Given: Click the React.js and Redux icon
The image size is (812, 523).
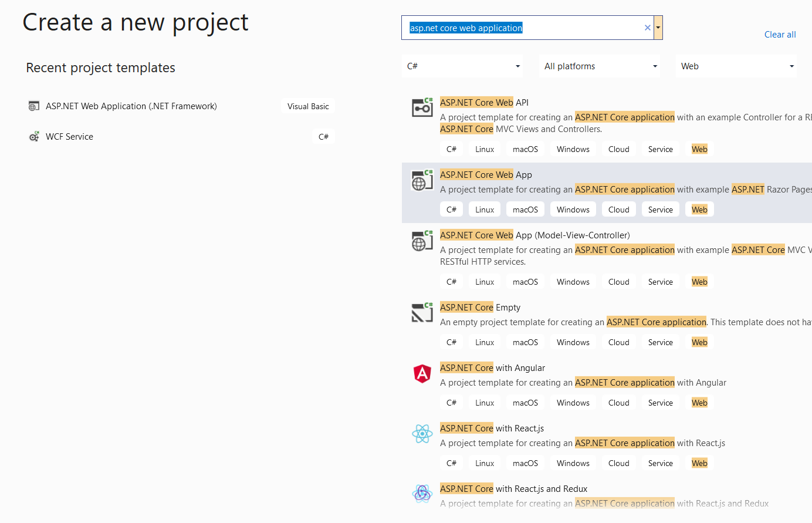Looking at the screenshot, I should [422, 494].
